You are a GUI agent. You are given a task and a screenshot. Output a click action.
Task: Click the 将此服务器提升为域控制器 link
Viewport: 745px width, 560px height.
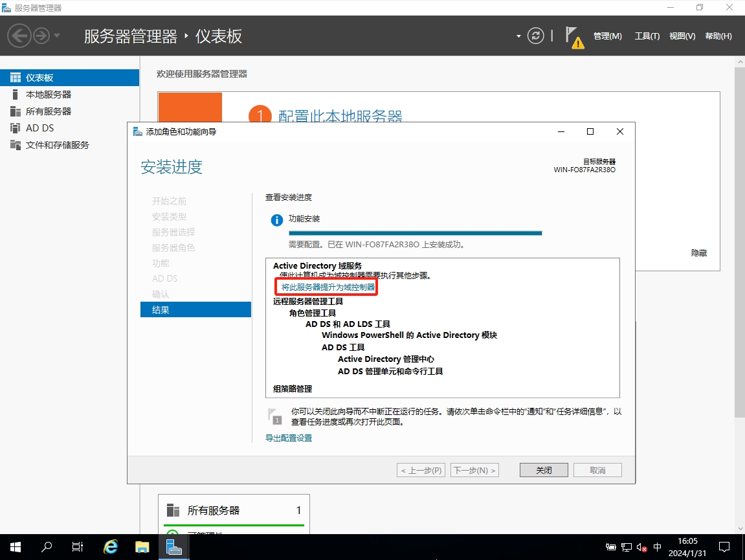pos(328,287)
